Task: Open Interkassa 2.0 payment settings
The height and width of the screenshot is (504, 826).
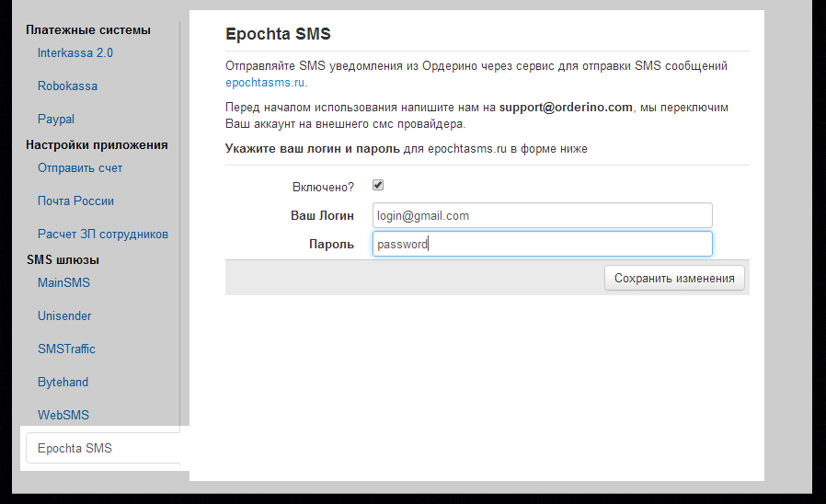Action: (75, 52)
